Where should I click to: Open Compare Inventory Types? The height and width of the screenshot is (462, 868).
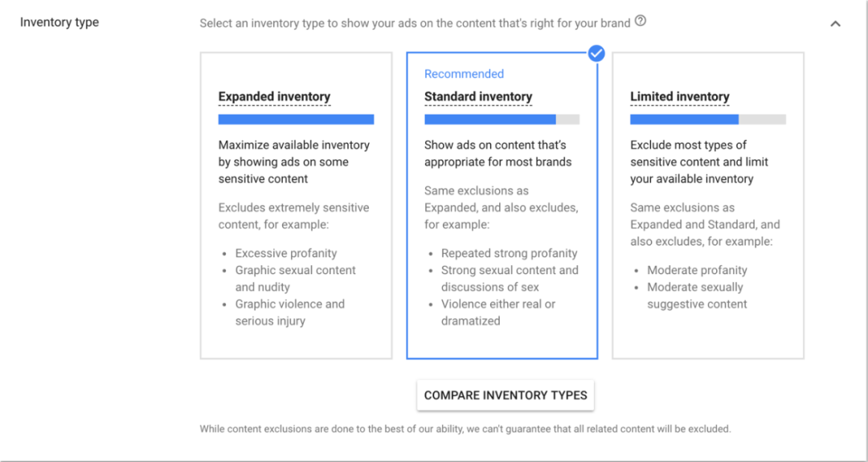pyautogui.click(x=506, y=395)
